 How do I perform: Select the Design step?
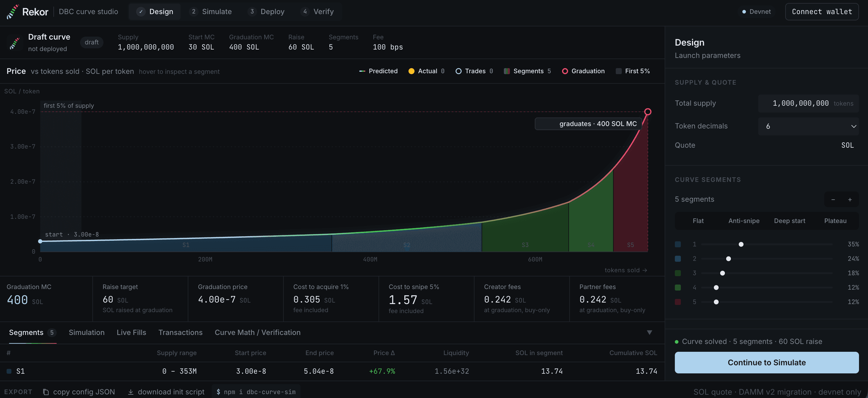click(x=155, y=12)
